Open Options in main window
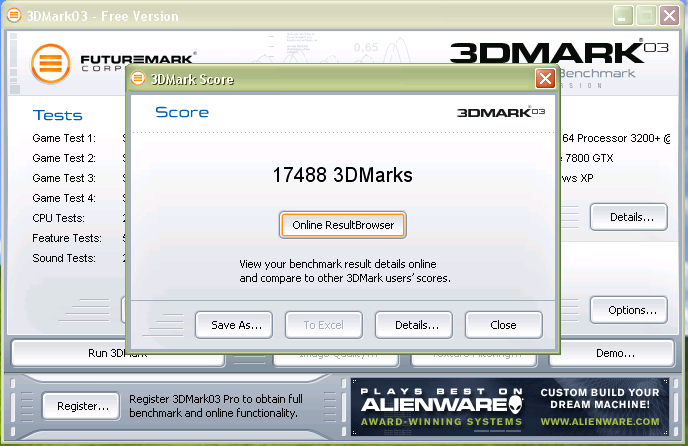 629,310
